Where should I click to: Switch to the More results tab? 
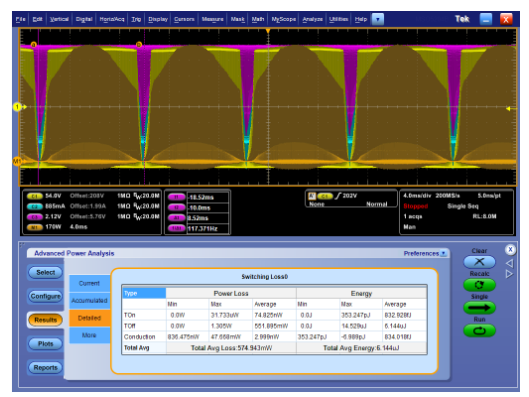pyautogui.click(x=89, y=335)
